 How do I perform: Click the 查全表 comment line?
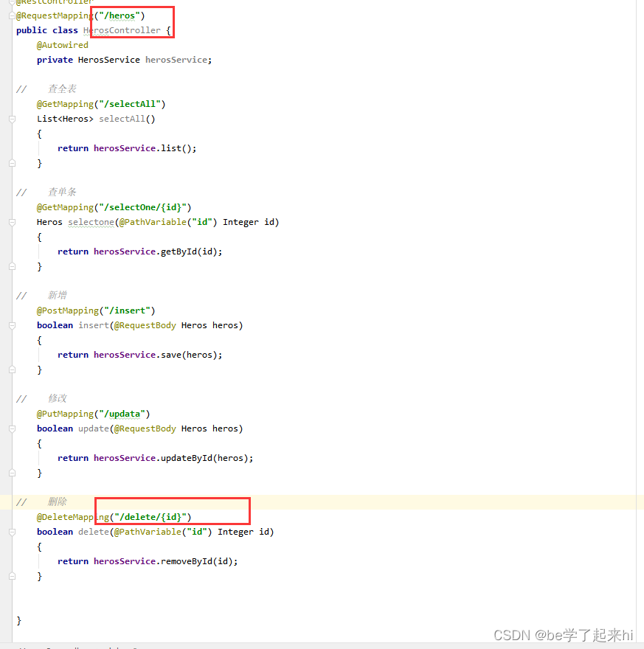[x=46, y=89]
